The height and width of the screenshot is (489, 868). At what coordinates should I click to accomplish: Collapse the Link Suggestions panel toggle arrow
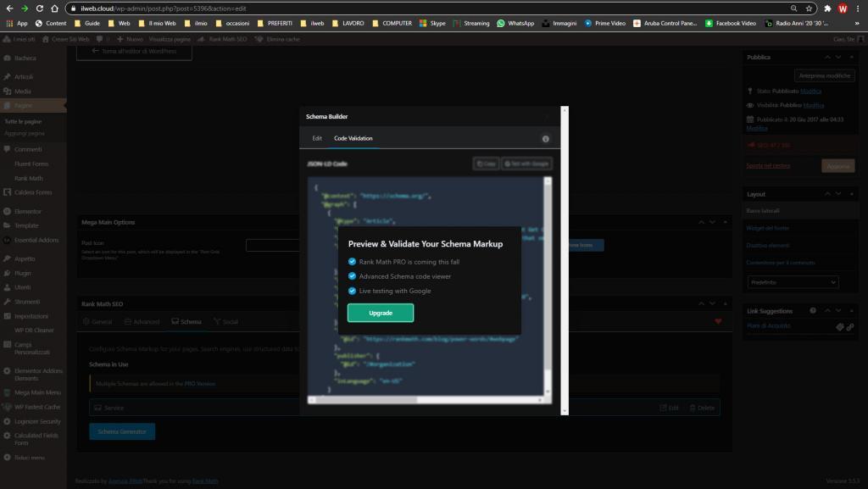851,311
